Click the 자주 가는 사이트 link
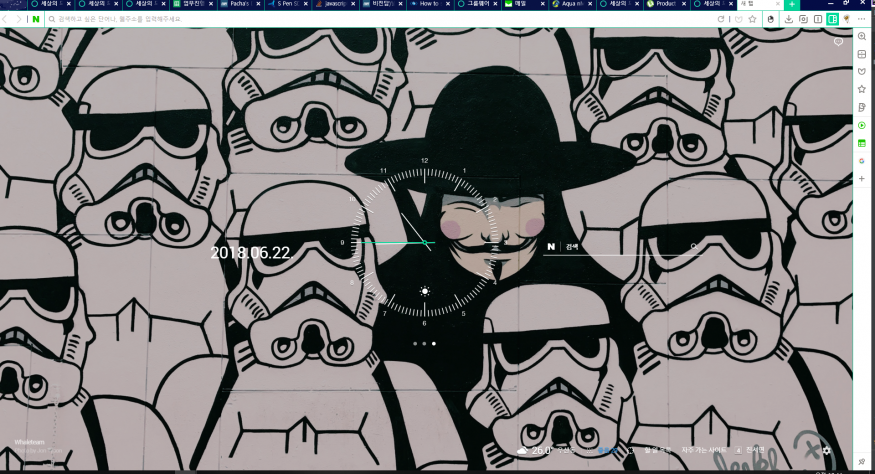 pyautogui.click(x=703, y=451)
